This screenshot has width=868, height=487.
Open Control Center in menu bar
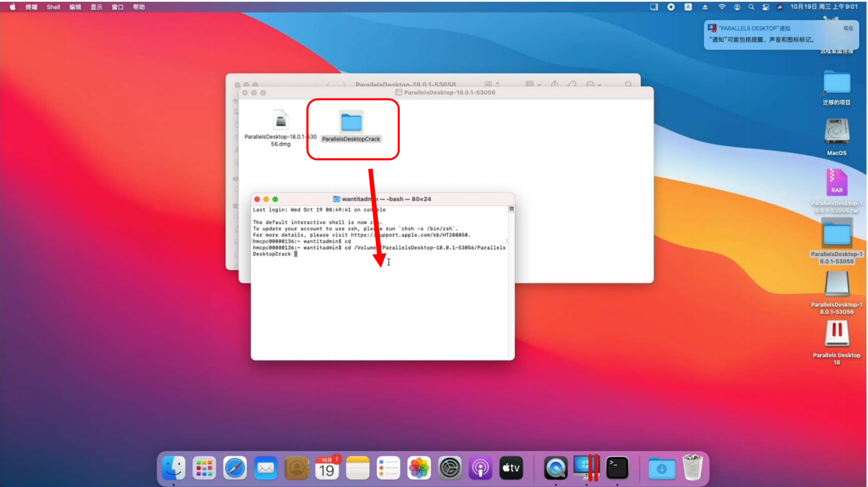pos(766,7)
